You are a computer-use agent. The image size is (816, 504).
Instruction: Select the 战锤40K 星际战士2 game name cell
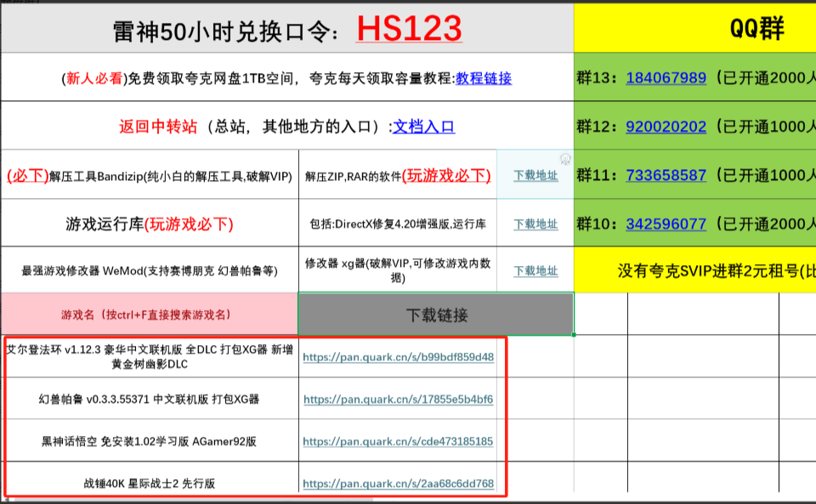[x=150, y=478]
